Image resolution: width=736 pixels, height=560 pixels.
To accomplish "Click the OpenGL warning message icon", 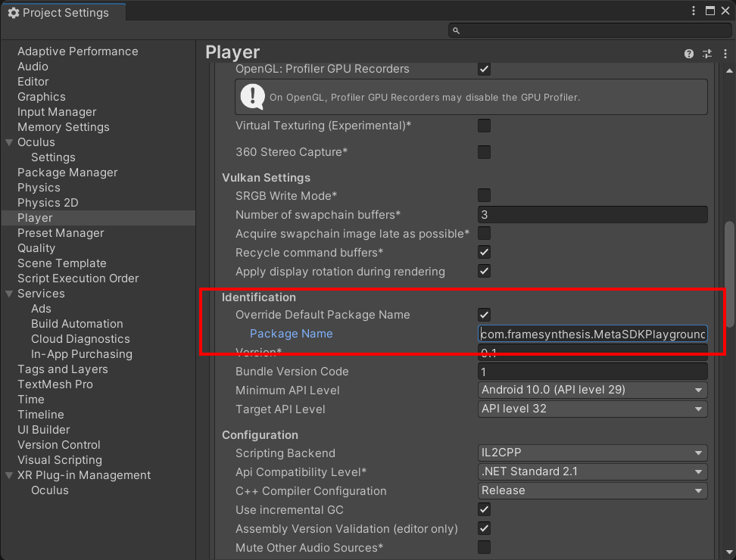I will click(x=252, y=97).
